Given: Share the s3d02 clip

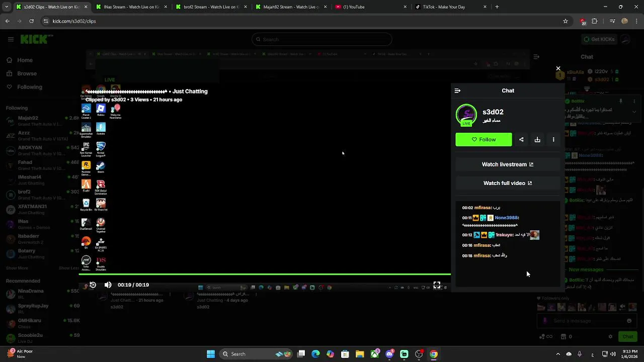Looking at the screenshot, I should 521,140.
